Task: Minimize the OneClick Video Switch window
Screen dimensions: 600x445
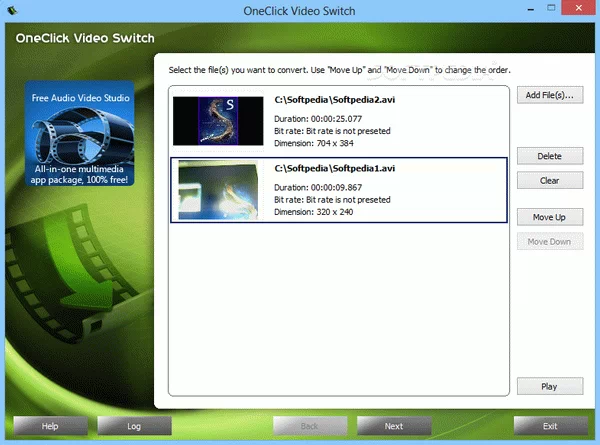Action: coord(531,8)
